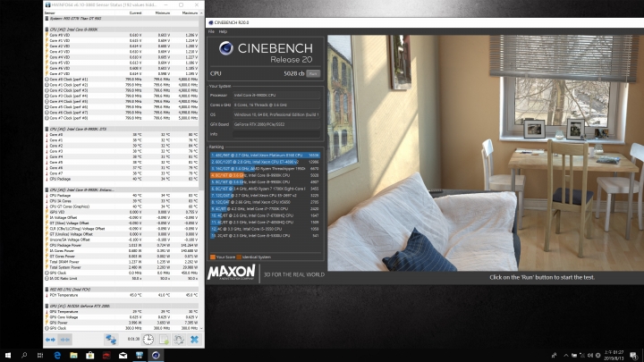Select the CPU Package Power row

(121, 245)
